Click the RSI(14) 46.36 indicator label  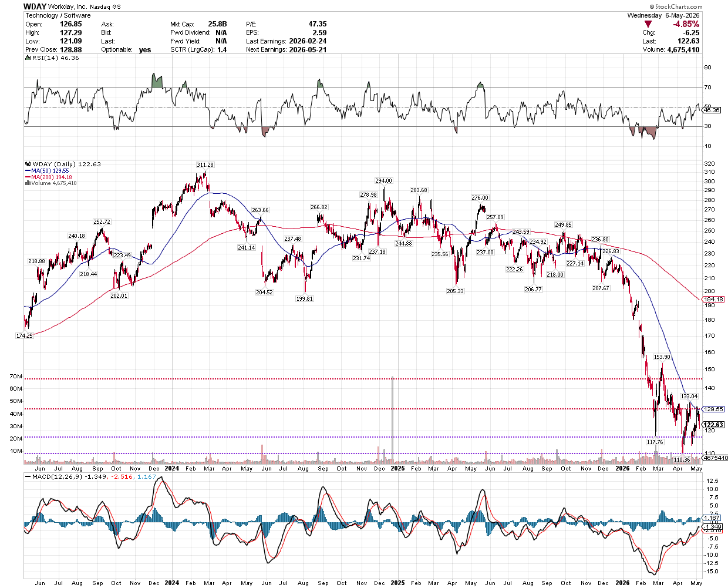[52, 58]
